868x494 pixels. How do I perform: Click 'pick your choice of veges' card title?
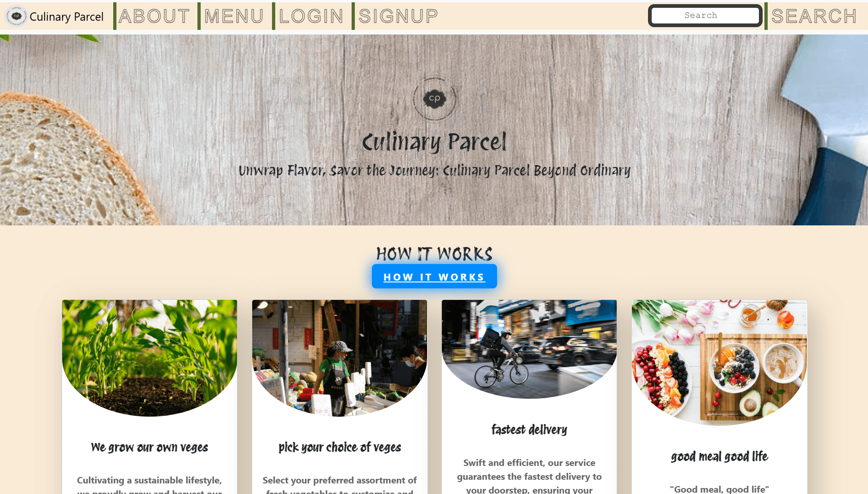(x=340, y=447)
